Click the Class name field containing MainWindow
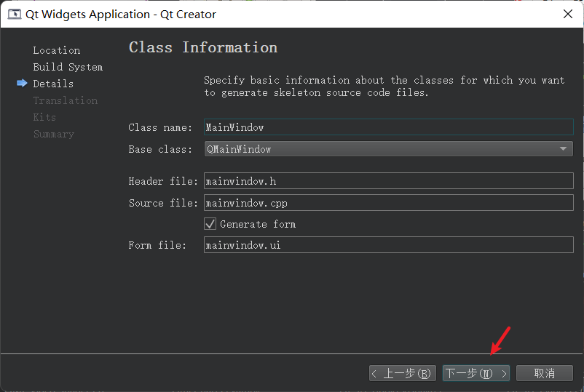Image resolution: width=584 pixels, height=392 pixels. 388,127
